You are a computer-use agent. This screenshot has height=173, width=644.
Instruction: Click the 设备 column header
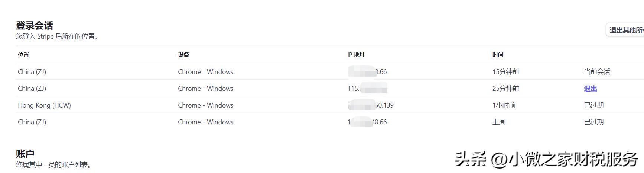(183, 55)
